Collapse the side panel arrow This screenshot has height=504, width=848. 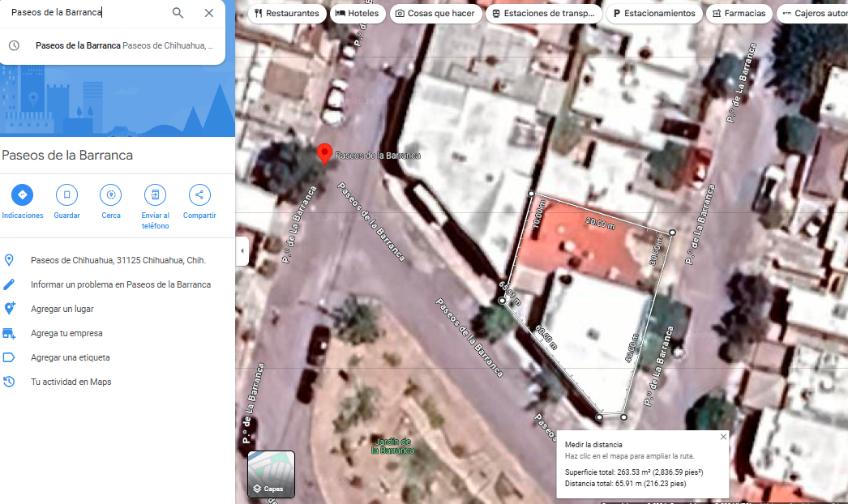click(242, 251)
